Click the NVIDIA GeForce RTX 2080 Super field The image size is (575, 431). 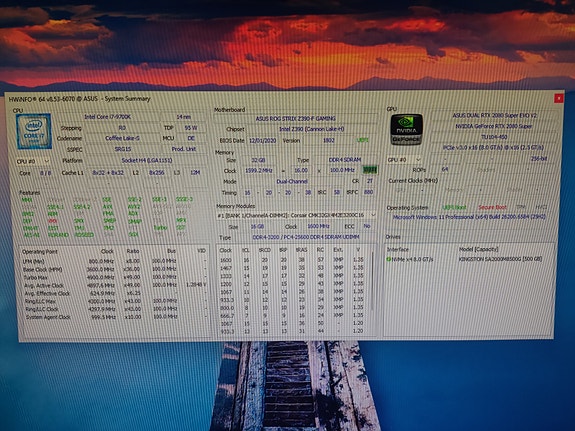[494, 126]
